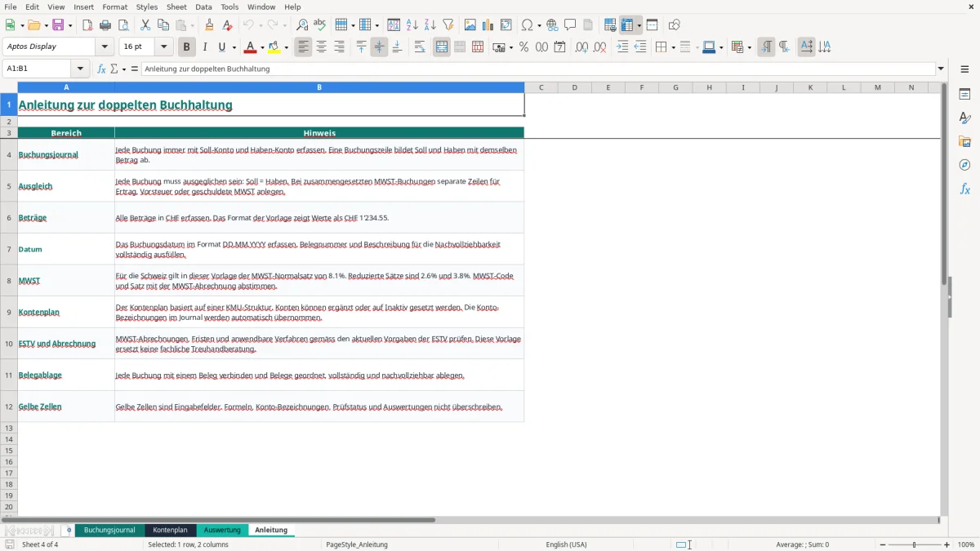The height and width of the screenshot is (551, 980).
Task: Open the Function Wizard in the formula bar
Action: pos(102,69)
